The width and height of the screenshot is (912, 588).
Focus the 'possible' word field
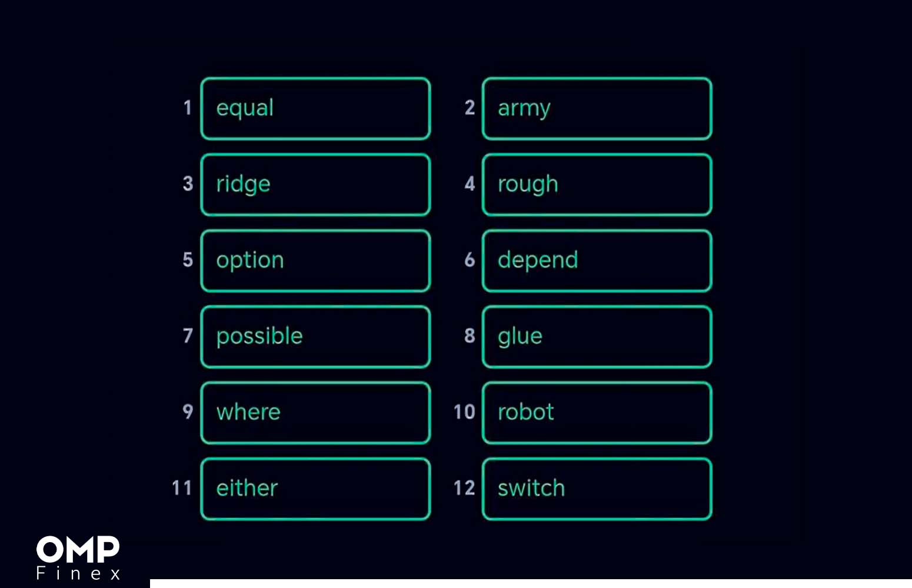point(315,337)
